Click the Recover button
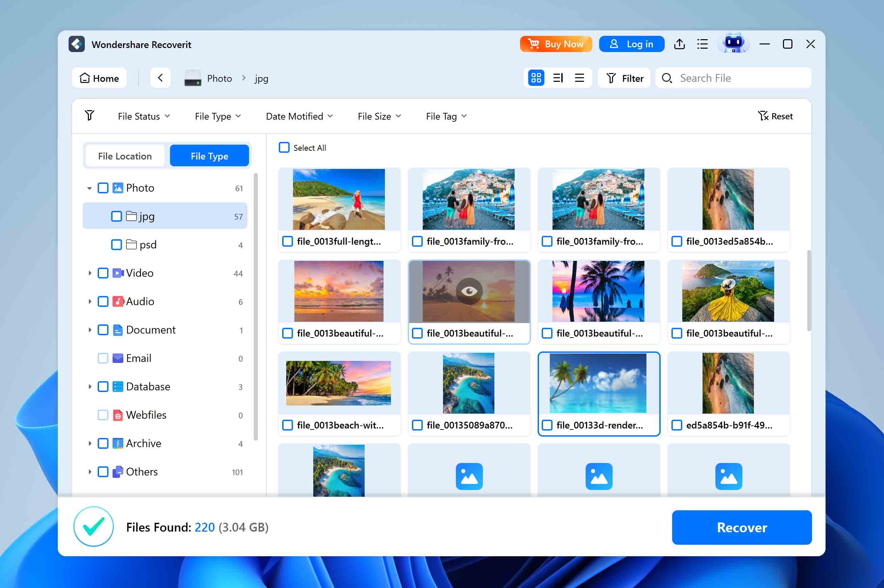Screen dimensions: 884x588 coord(741,527)
